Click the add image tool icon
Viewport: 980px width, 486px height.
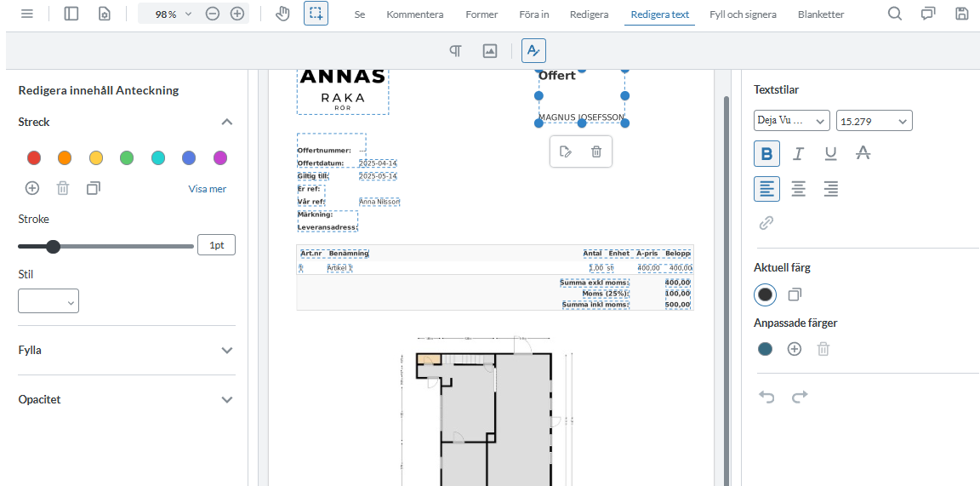[x=489, y=51]
